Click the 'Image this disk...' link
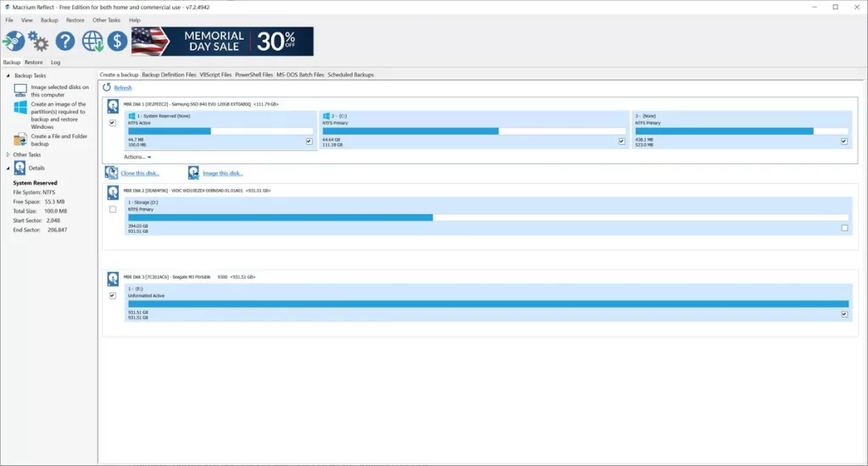 (x=221, y=173)
